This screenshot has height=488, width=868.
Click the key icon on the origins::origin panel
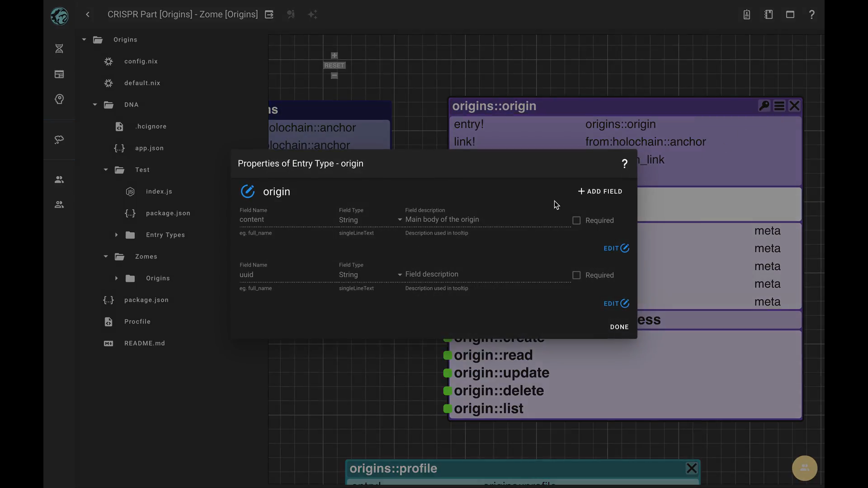[x=764, y=106]
